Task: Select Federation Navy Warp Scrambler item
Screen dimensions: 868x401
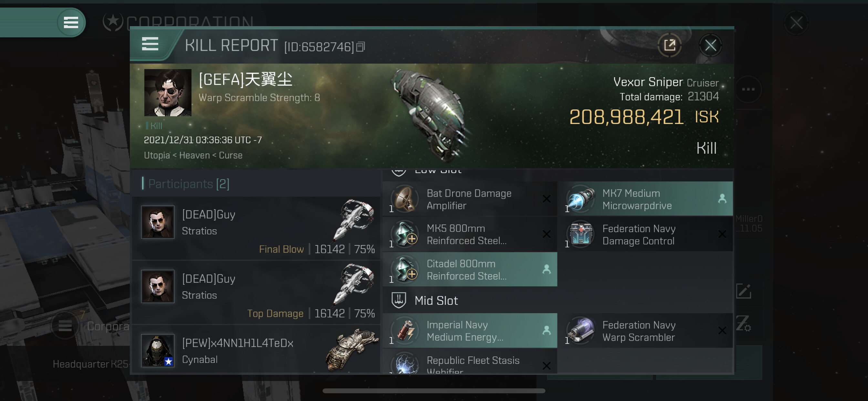Action: tap(645, 331)
